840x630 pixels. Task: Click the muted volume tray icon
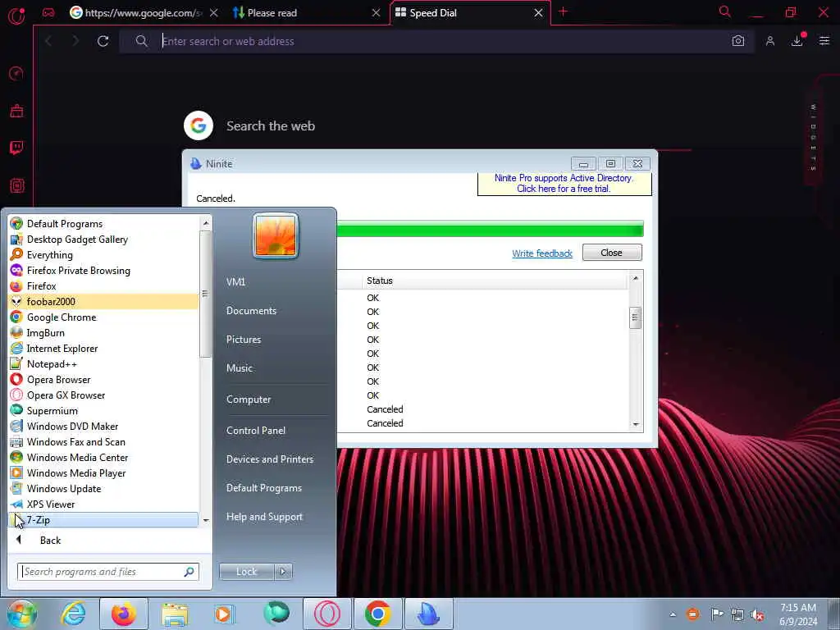pos(757,614)
